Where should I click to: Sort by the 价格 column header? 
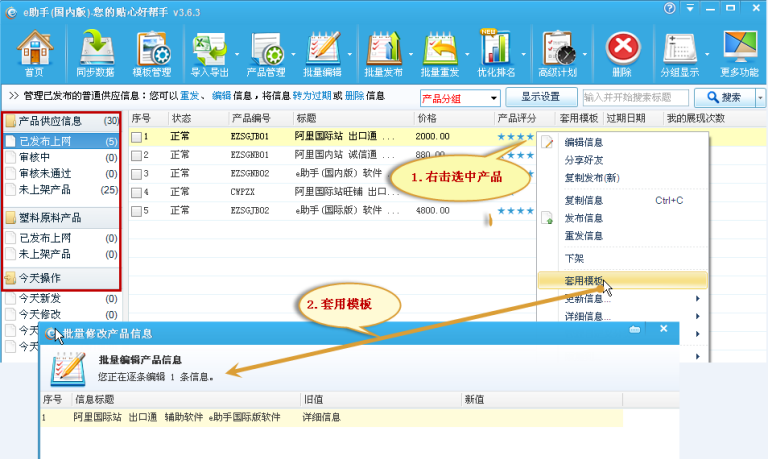point(454,118)
